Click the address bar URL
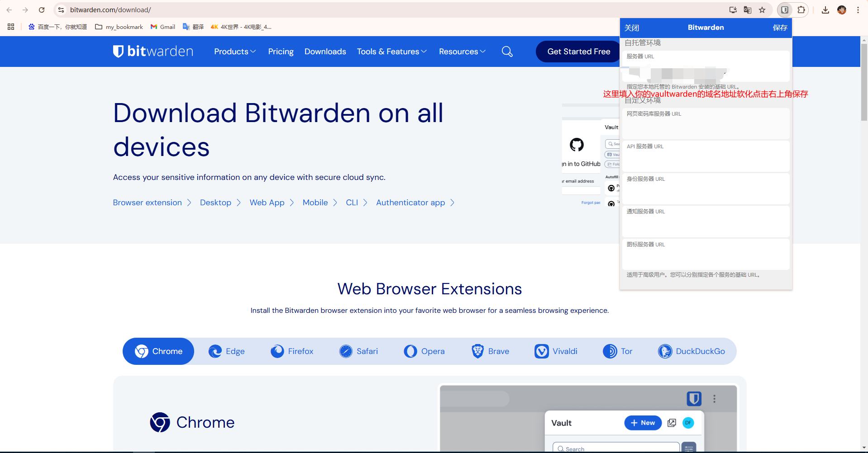868x453 pixels. click(x=110, y=10)
